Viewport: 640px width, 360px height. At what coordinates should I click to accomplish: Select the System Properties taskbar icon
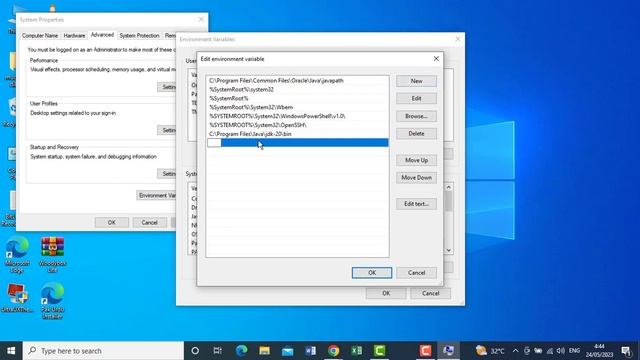point(448,351)
